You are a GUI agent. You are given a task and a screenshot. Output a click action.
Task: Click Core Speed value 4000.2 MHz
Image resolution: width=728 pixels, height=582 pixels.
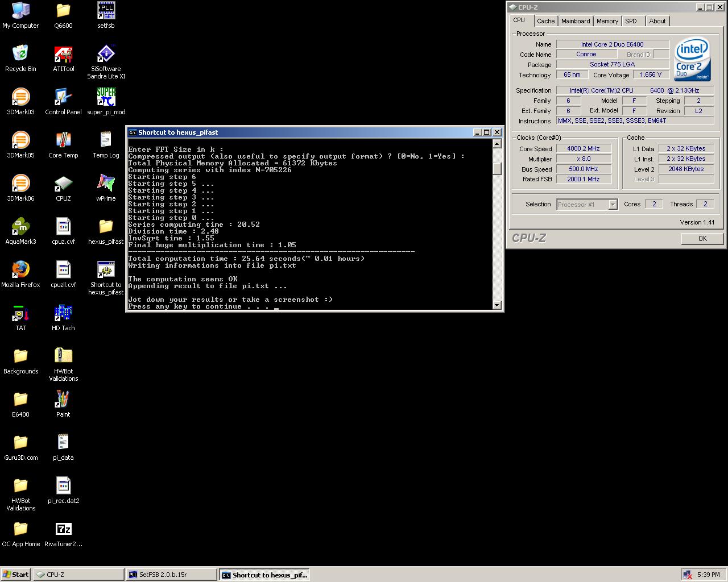click(x=584, y=148)
